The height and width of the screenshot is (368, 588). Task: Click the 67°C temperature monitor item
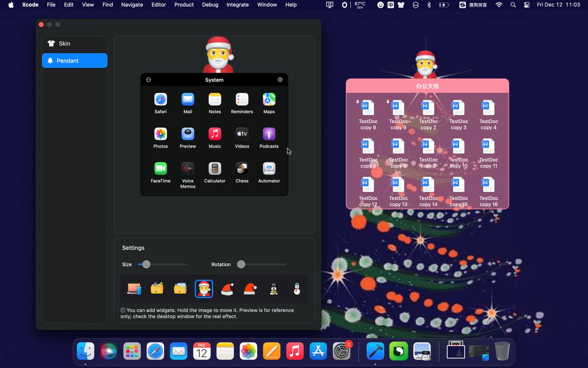[x=360, y=4]
